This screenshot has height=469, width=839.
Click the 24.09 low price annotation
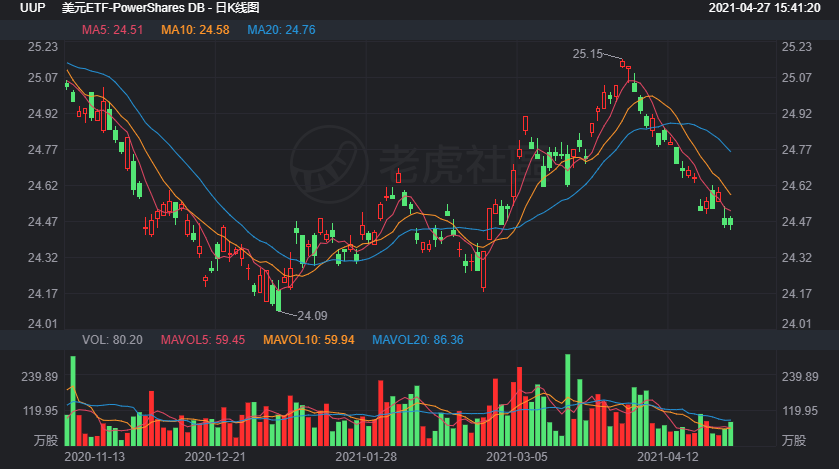[x=312, y=316]
